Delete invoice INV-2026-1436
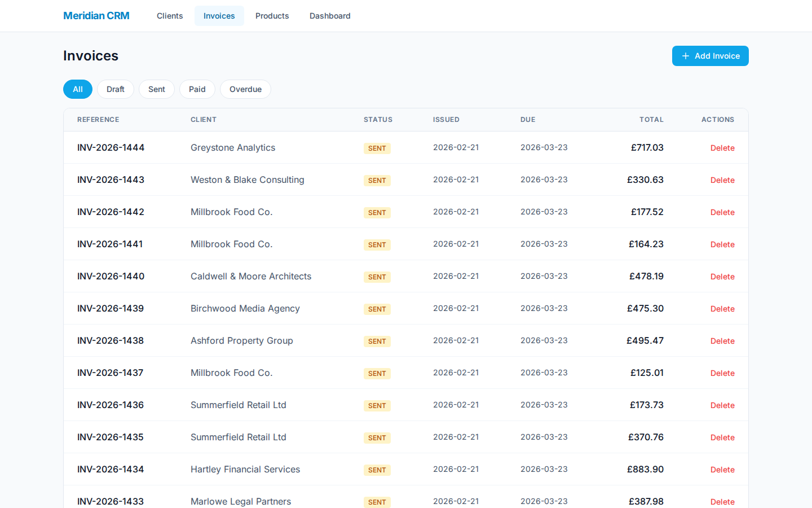The height and width of the screenshot is (508, 812). pyautogui.click(x=722, y=405)
